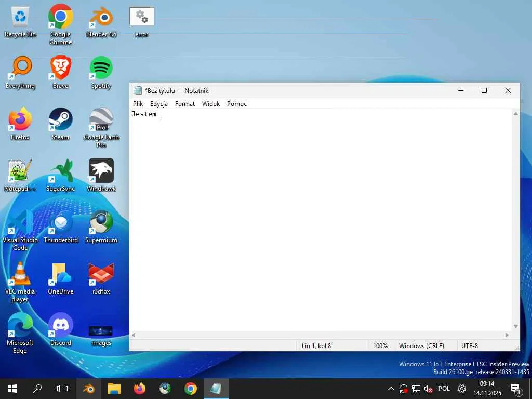The width and height of the screenshot is (532, 399).
Task: Select the Microsoft Edge desktop icon
Action: (20, 334)
